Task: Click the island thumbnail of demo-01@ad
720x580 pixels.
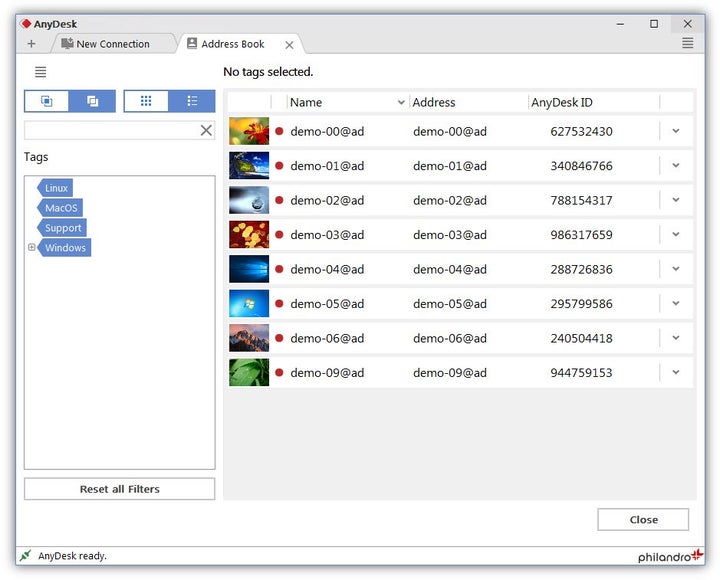Action: [x=249, y=165]
